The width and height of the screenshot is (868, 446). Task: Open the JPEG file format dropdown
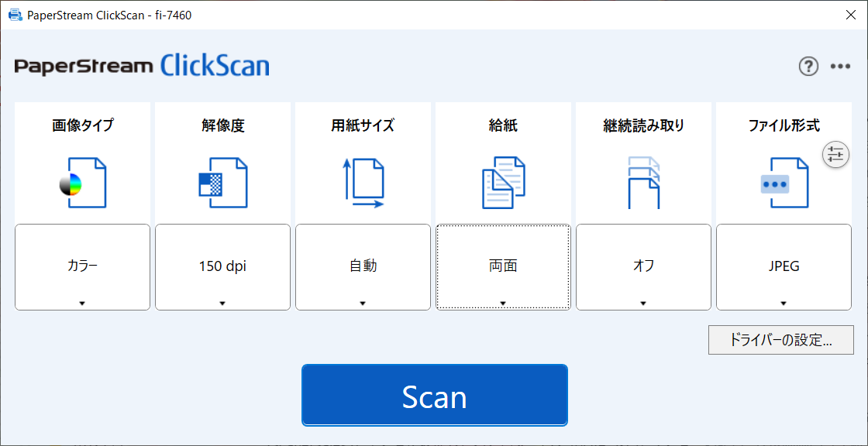(x=784, y=267)
